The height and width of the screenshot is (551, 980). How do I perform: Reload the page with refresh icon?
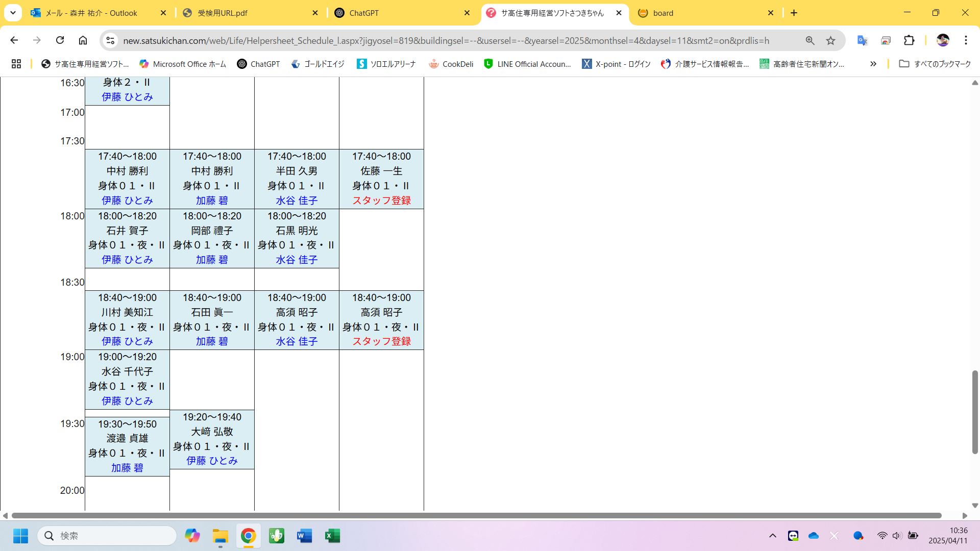coord(60,40)
